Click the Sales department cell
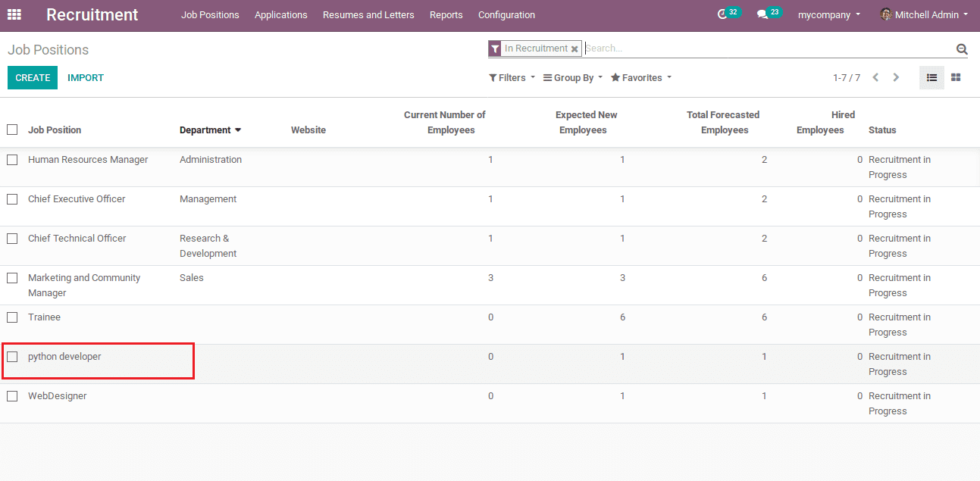The image size is (980, 481). (x=192, y=278)
